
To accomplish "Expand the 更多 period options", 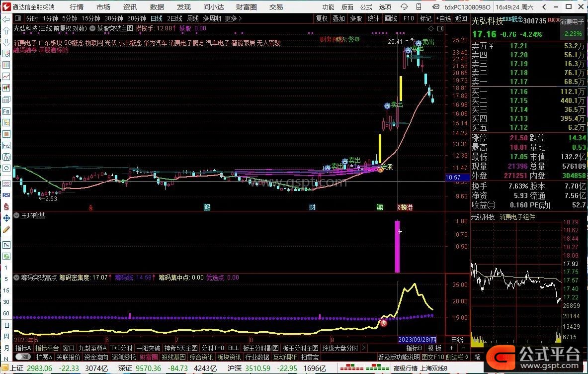I will pos(233,18).
